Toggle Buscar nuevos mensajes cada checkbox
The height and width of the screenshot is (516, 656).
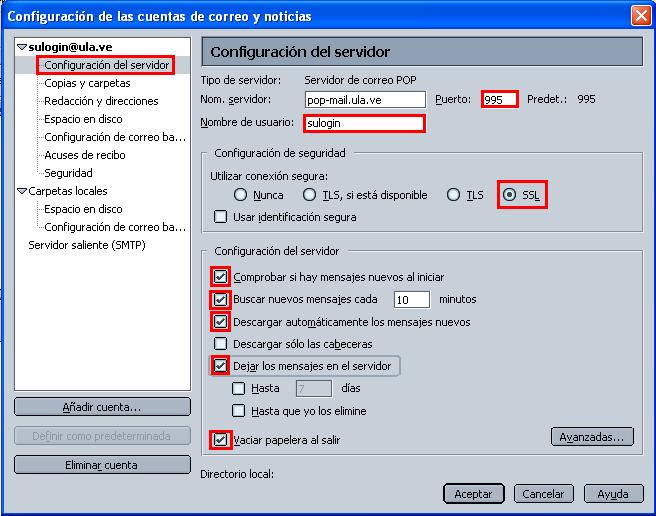pyautogui.click(x=220, y=300)
